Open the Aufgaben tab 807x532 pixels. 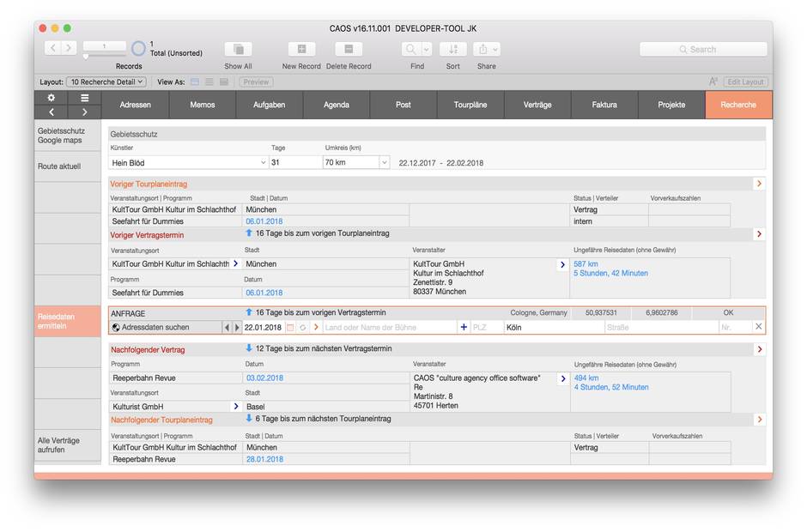(270, 105)
